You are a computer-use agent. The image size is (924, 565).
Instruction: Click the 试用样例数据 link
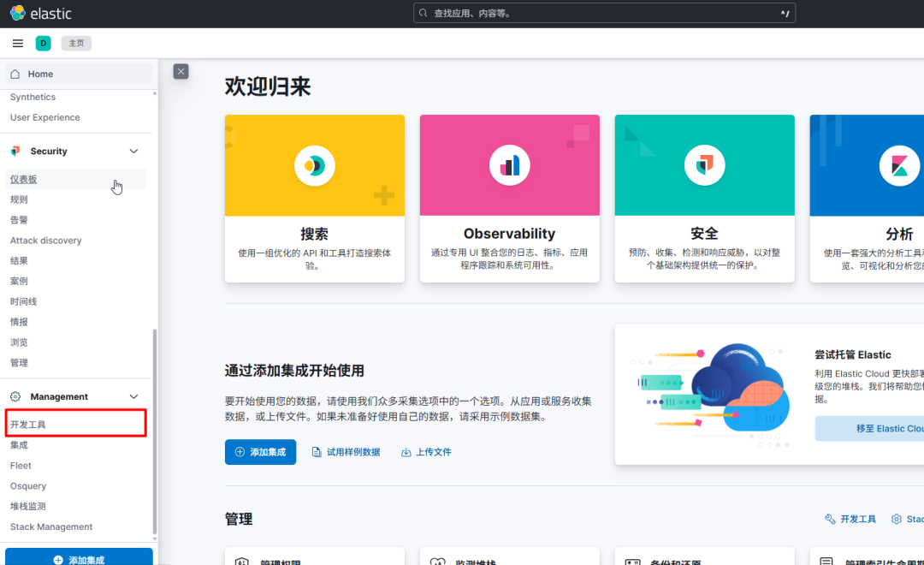pyautogui.click(x=353, y=452)
